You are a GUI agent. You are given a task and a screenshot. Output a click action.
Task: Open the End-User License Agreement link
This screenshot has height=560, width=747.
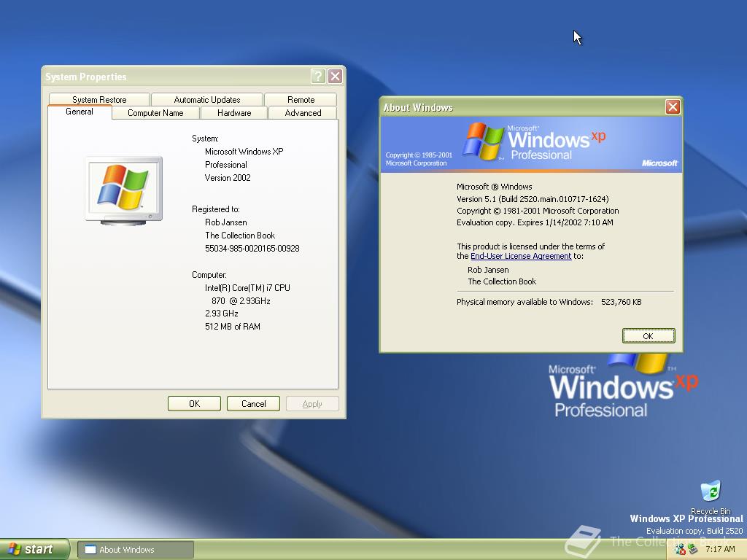(521, 256)
